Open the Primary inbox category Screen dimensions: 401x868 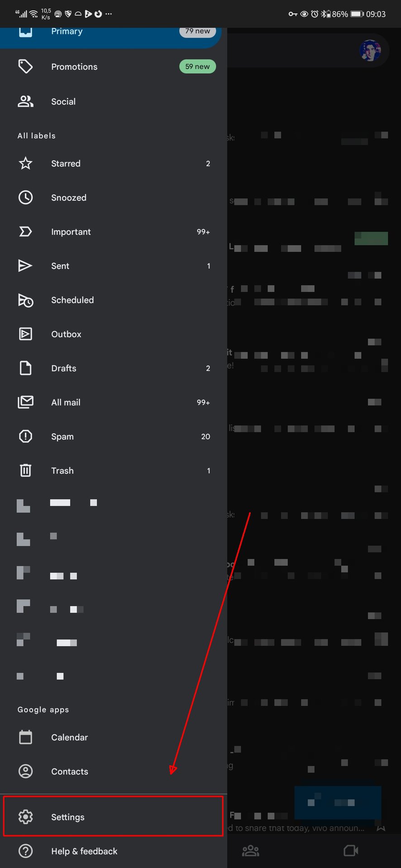(x=111, y=37)
